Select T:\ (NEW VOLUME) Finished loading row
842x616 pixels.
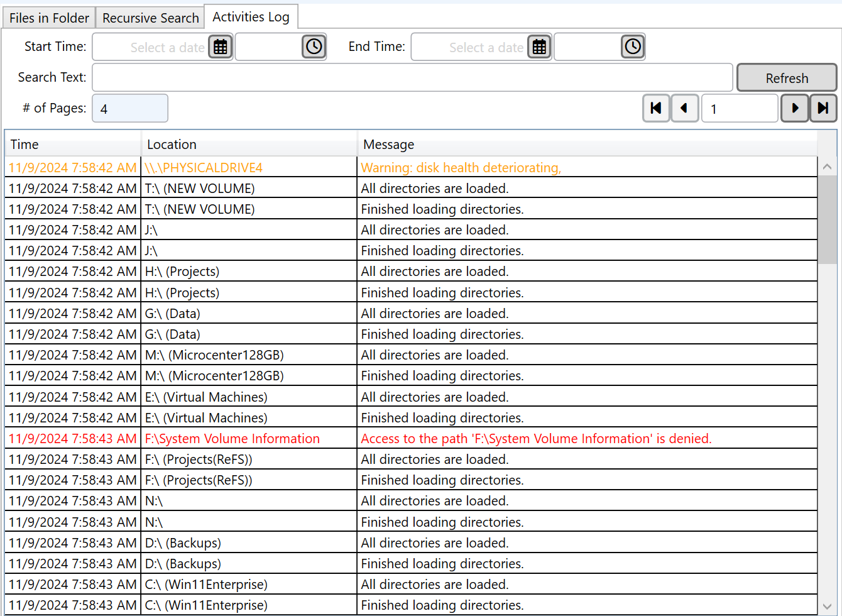411,209
